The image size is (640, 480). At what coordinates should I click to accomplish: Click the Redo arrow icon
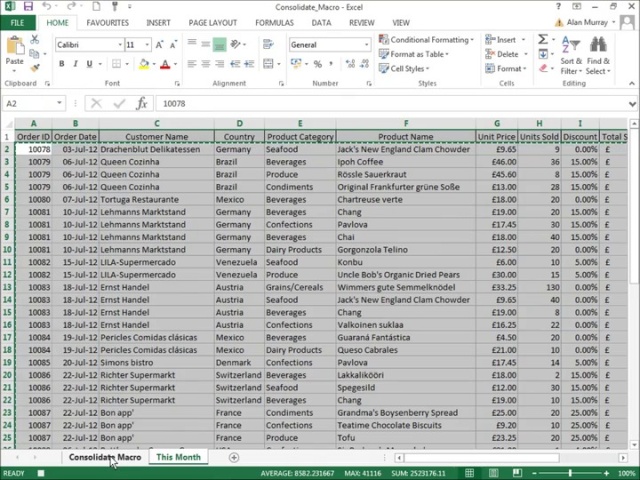(71, 7)
